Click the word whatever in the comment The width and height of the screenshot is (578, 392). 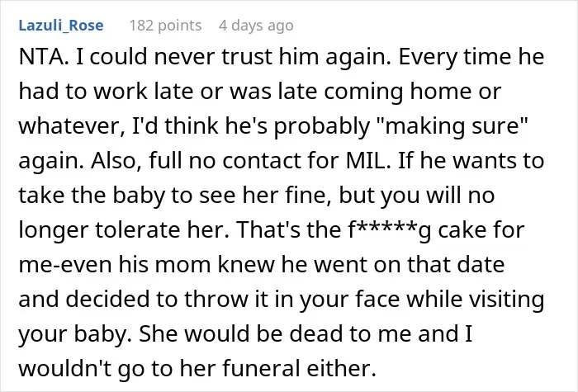pos(72,125)
